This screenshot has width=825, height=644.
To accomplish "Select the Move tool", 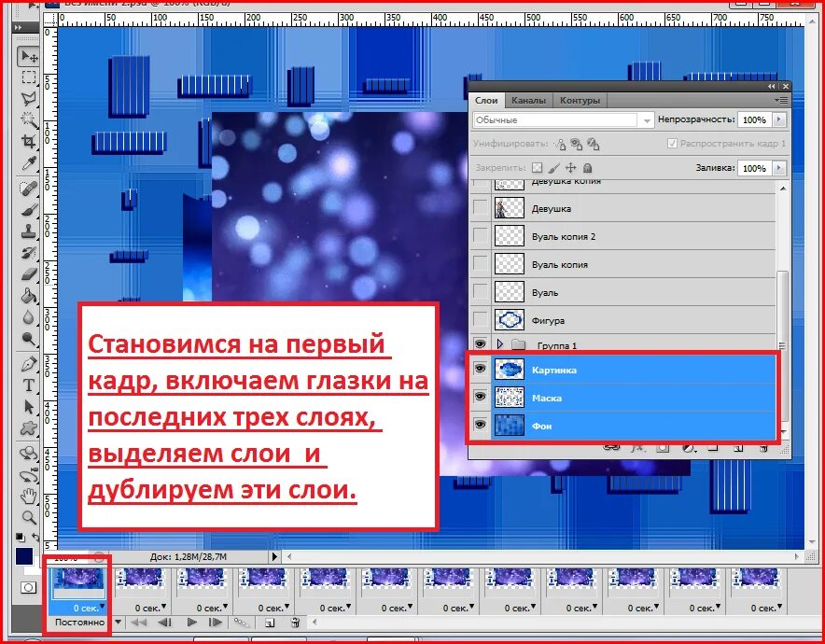I will point(28,56).
